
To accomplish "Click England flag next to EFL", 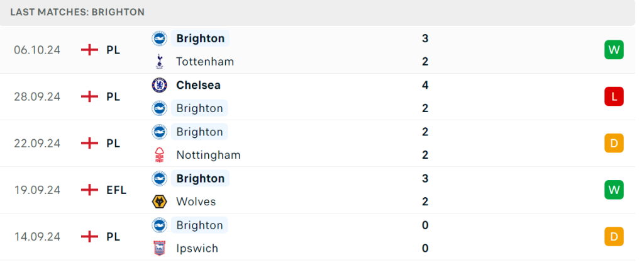I will (89, 190).
